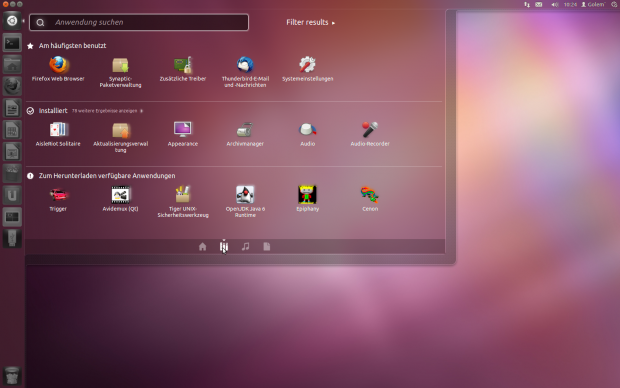620x388 pixels.
Task: Switch to the Files lens
Action: (267, 247)
